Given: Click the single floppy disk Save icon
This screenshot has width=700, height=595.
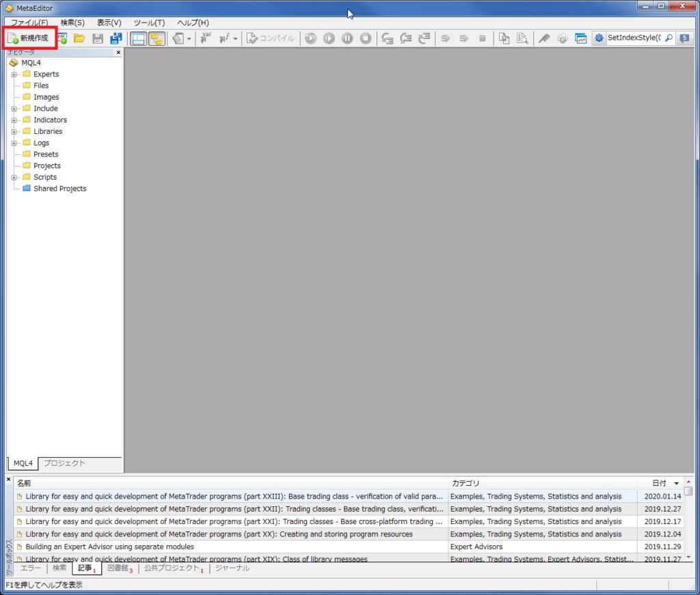Looking at the screenshot, I should (98, 39).
